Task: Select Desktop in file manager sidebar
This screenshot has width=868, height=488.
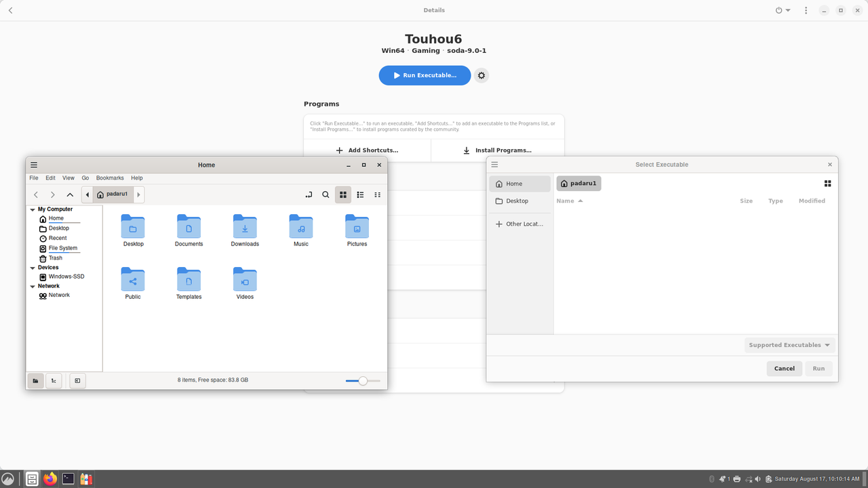Action: coord(58,228)
